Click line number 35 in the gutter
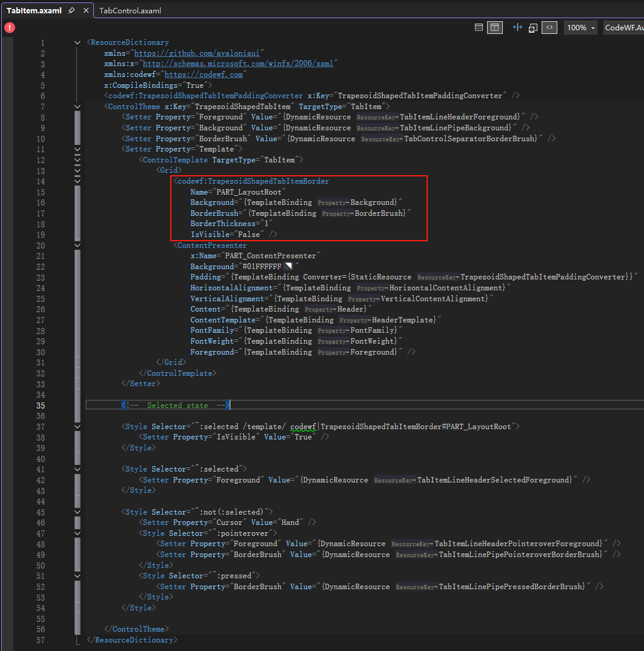The image size is (644, 651). tap(40, 406)
